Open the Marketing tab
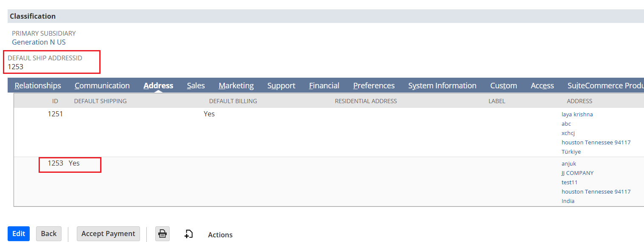 236,86
